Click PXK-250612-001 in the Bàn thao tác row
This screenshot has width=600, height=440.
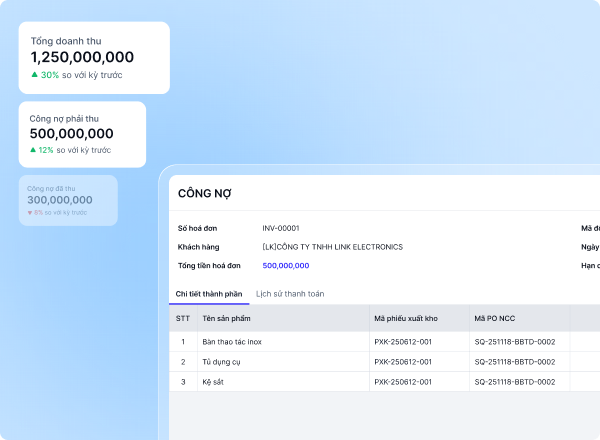coord(403,342)
